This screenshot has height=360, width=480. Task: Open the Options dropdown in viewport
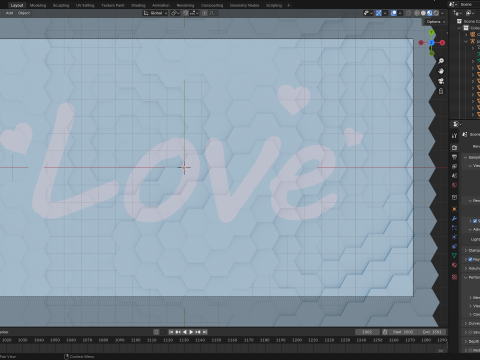436,22
